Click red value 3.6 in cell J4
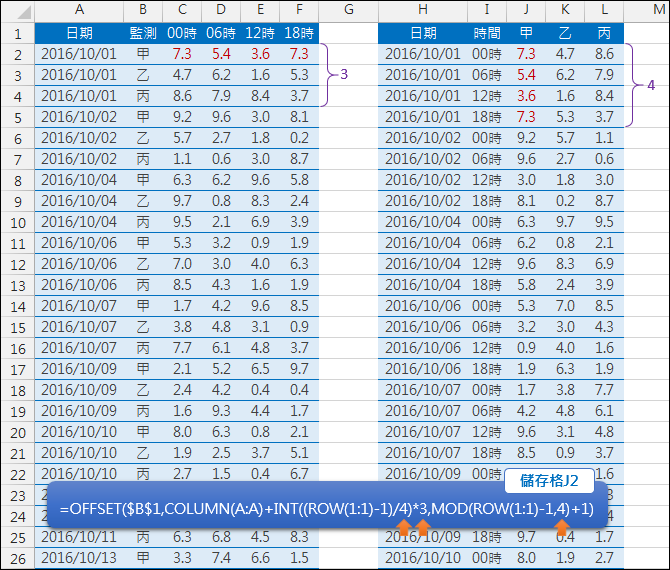Image resolution: width=670 pixels, height=570 pixels. click(526, 96)
